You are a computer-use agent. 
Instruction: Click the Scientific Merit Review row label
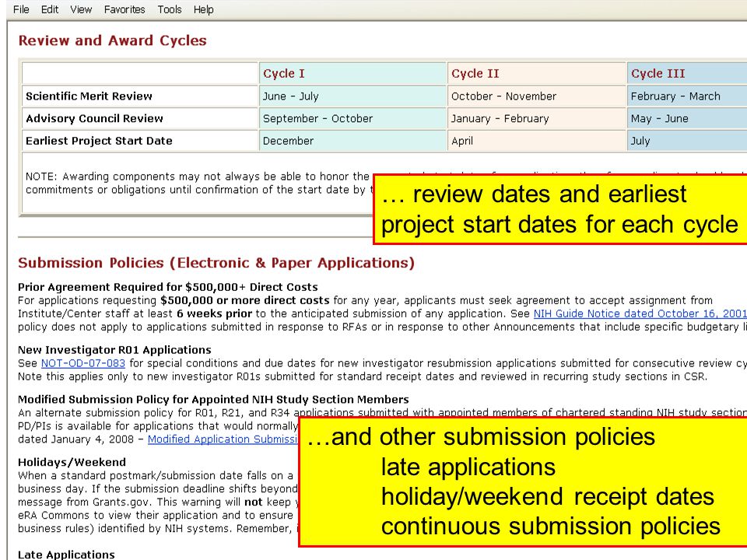click(x=89, y=96)
